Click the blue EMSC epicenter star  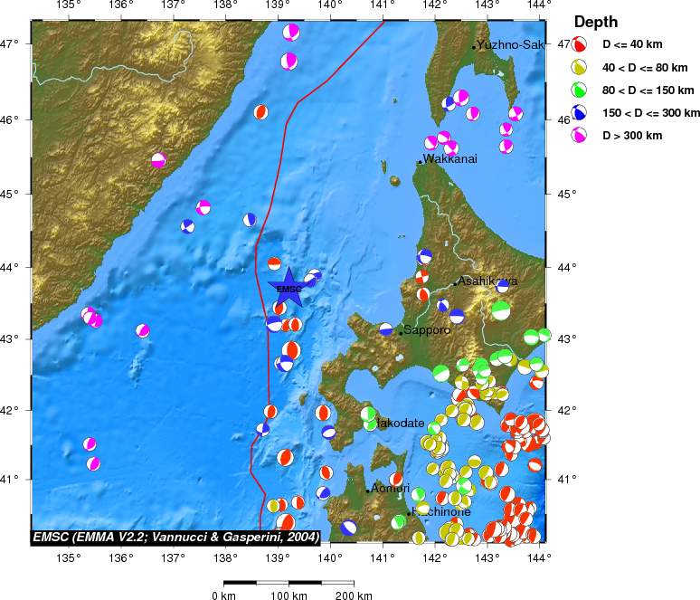click(x=289, y=288)
